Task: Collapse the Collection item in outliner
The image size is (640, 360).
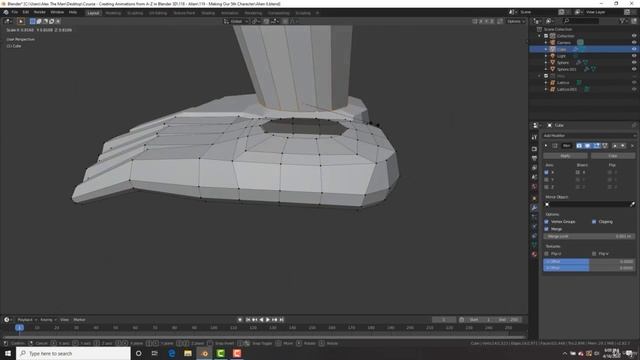Action: [540, 36]
